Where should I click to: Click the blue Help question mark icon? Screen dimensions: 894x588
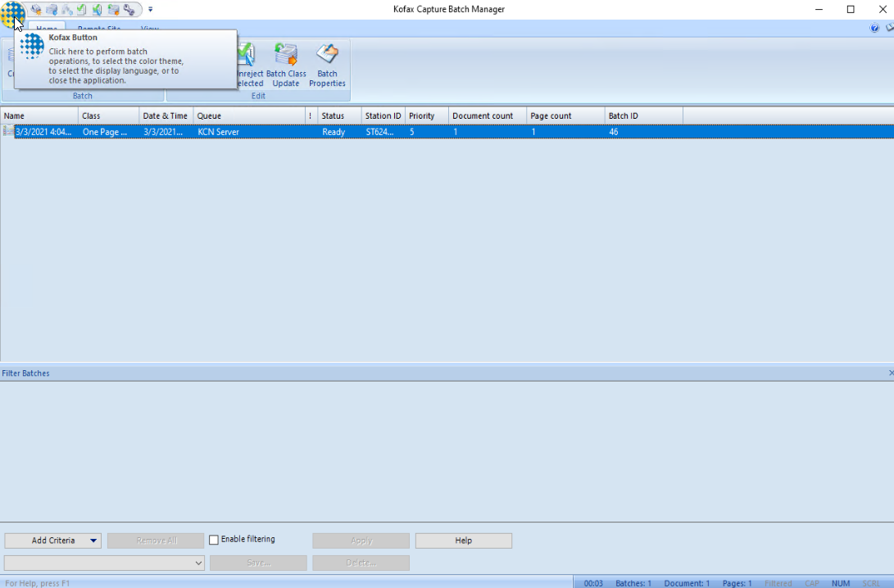pos(874,28)
